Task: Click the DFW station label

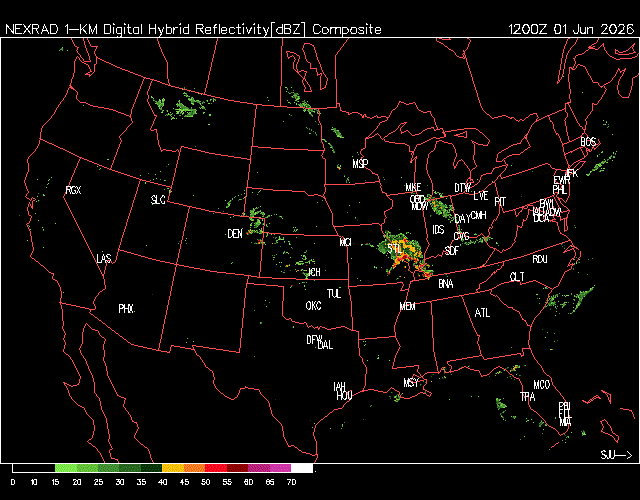Action: point(314,340)
